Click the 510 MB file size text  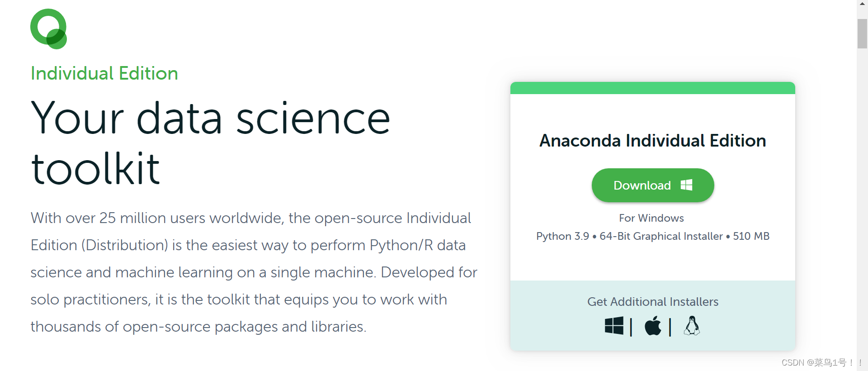(x=751, y=236)
